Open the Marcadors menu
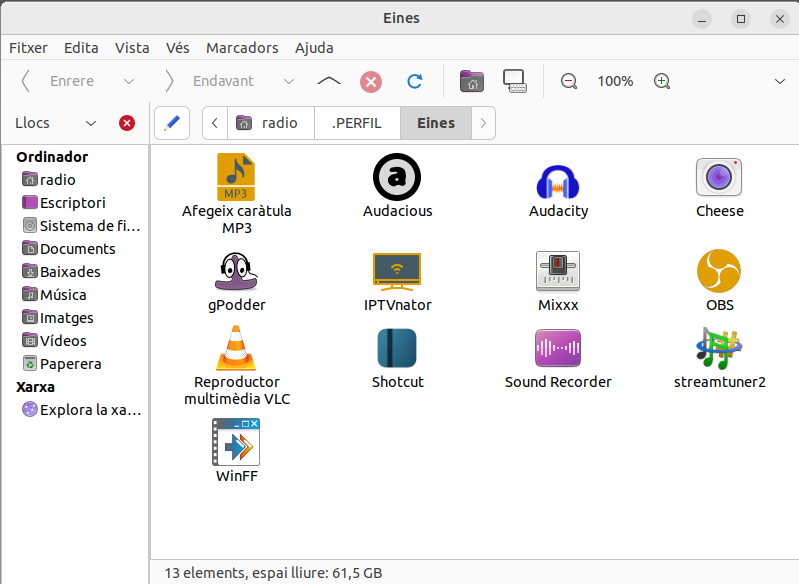 coord(242,48)
